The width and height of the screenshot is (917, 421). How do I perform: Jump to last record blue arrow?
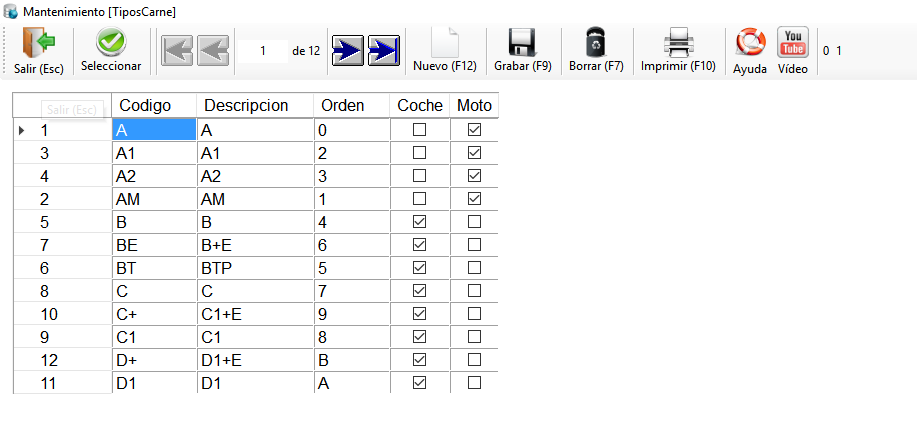(384, 51)
